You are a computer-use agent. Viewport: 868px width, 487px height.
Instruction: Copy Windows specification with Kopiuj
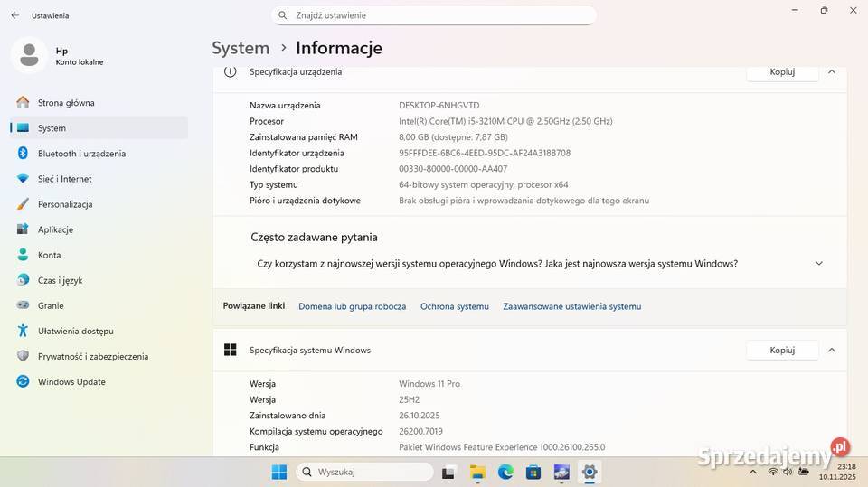pos(782,351)
